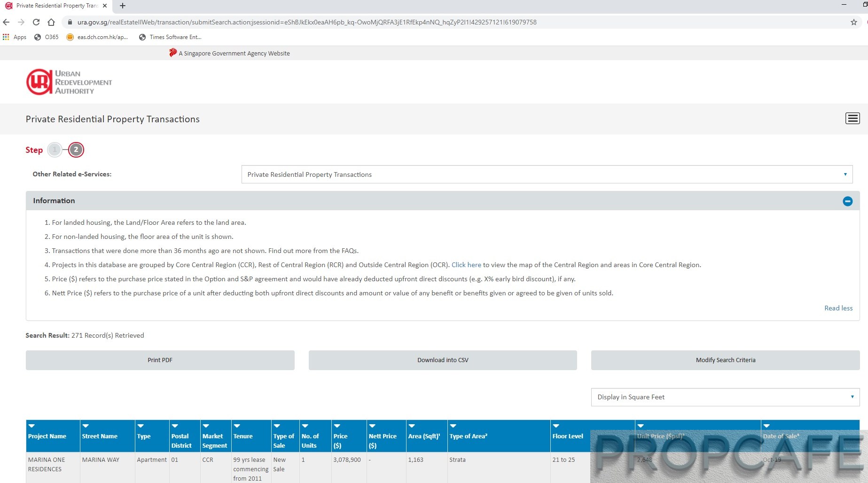Viewport: 868px width, 483px height.
Task: Open Apps shortcut in bookmarks bar
Action: pyautogui.click(x=15, y=37)
